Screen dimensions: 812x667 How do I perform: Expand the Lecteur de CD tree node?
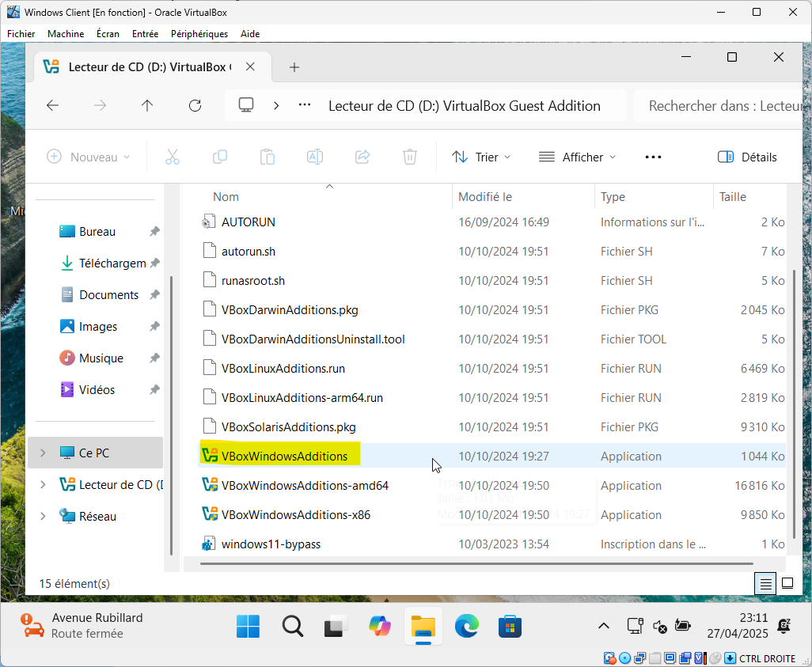click(43, 485)
